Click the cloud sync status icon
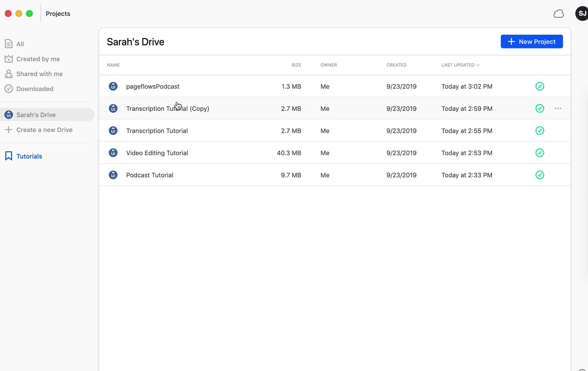The image size is (588, 371). (x=559, y=13)
